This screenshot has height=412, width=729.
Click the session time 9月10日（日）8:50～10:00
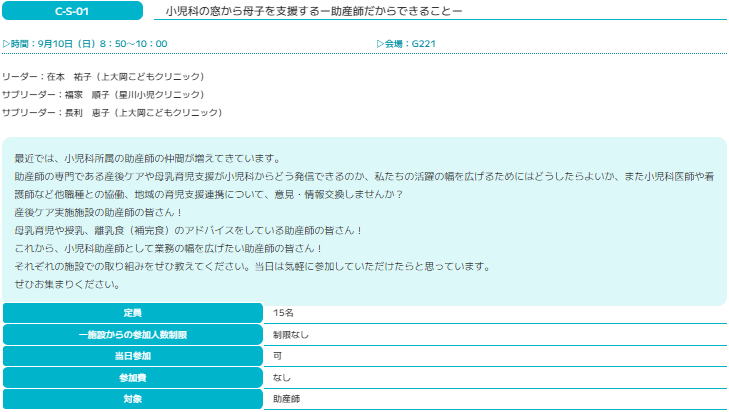click(x=108, y=44)
